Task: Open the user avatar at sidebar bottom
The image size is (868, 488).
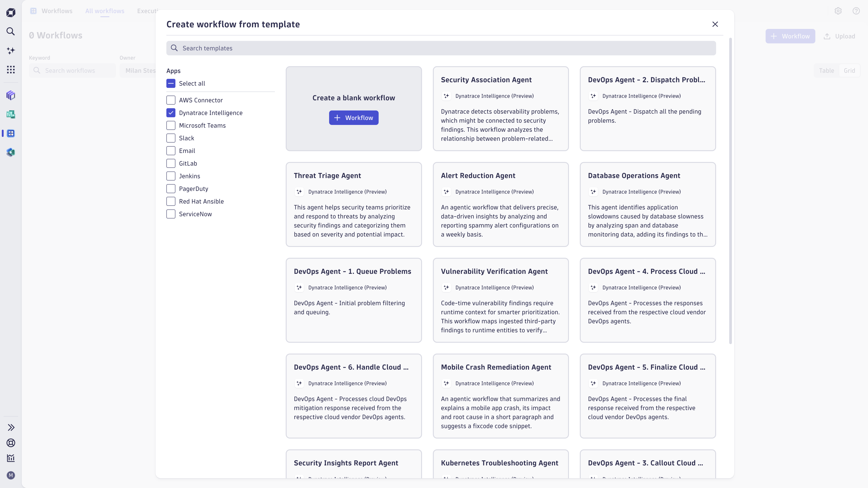Action: pos(11,476)
